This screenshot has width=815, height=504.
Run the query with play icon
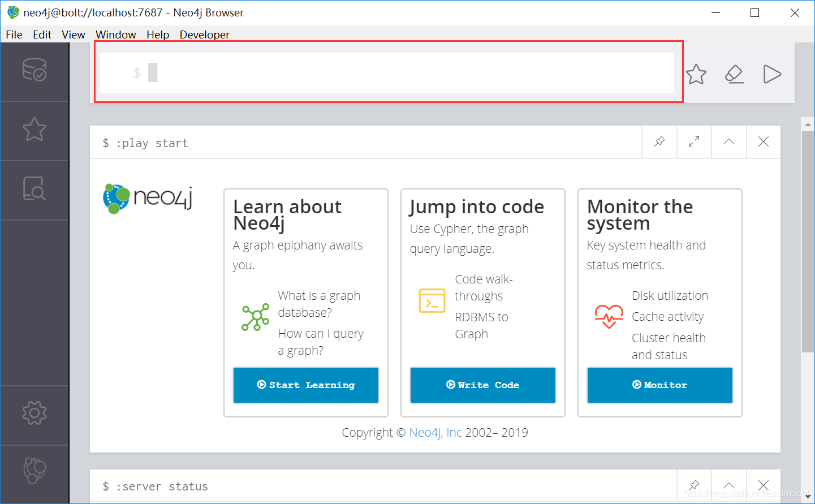pos(772,74)
